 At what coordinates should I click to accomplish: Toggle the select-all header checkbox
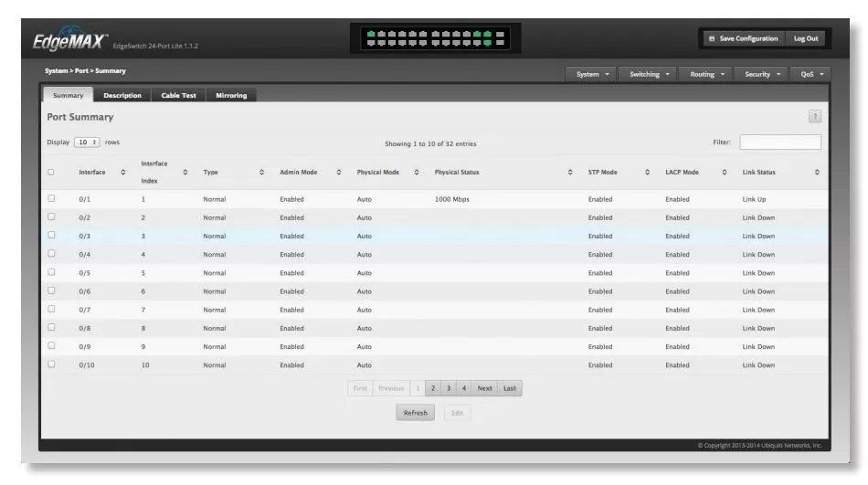tap(51, 173)
